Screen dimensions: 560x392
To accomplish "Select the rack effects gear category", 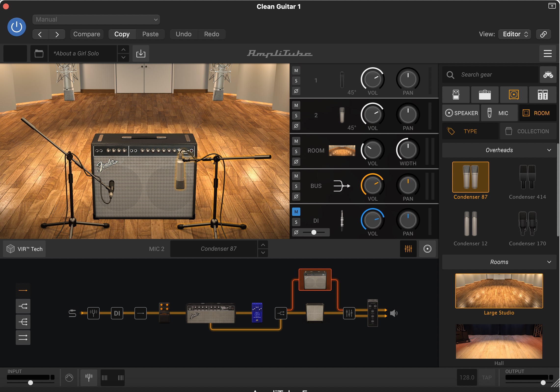I will 543,95.
